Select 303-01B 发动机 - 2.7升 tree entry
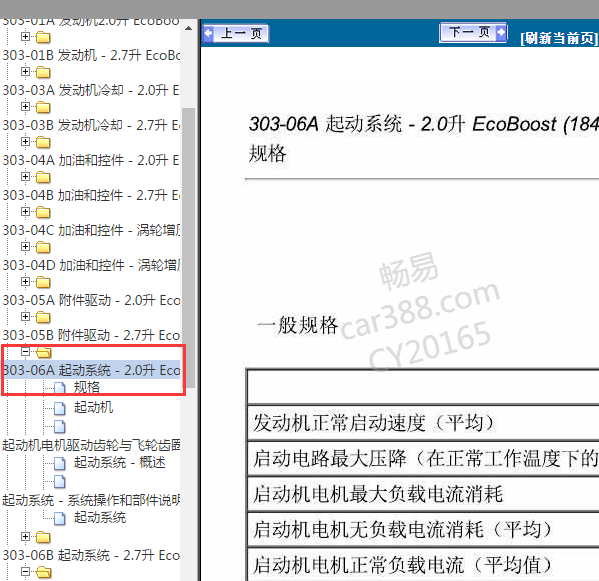599x581 pixels. coord(91,55)
